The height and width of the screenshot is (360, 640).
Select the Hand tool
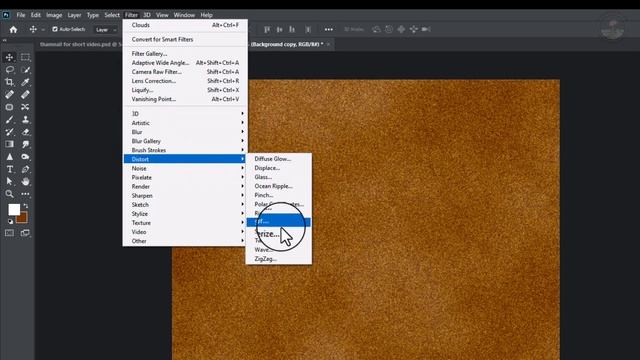25,181
